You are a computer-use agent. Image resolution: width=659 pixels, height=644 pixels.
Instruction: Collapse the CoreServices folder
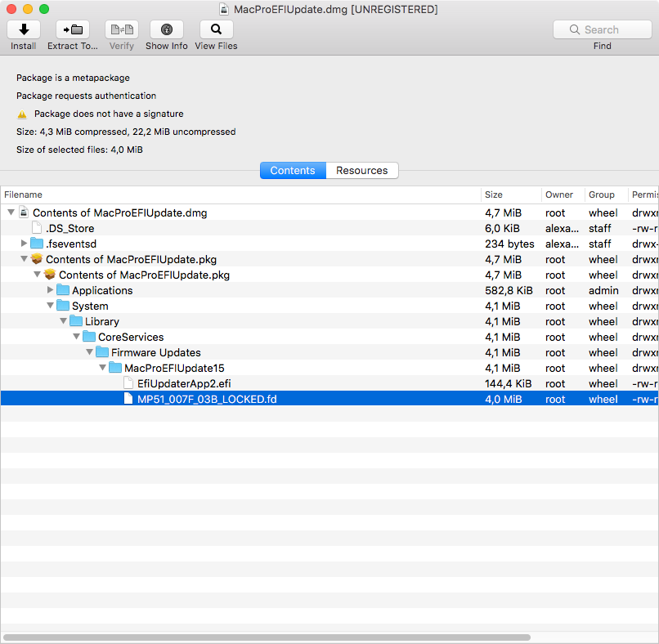[x=77, y=337]
